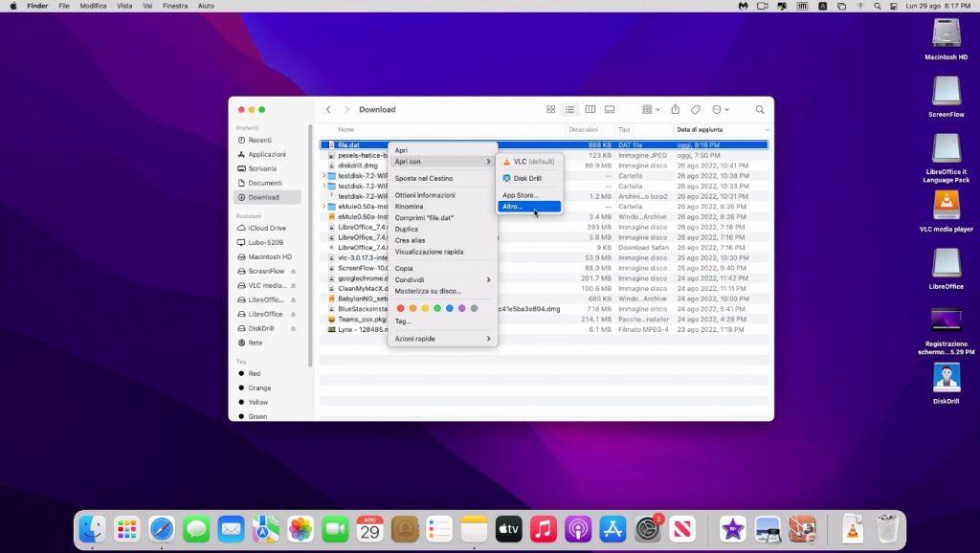Expand the first testdisk-7.2-WIP folder
This screenshot has height=553, width=980.
click(x=323, y=176)
